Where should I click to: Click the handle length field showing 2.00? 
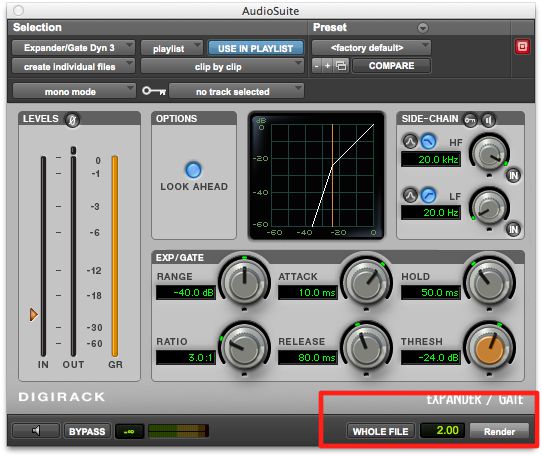442,430
